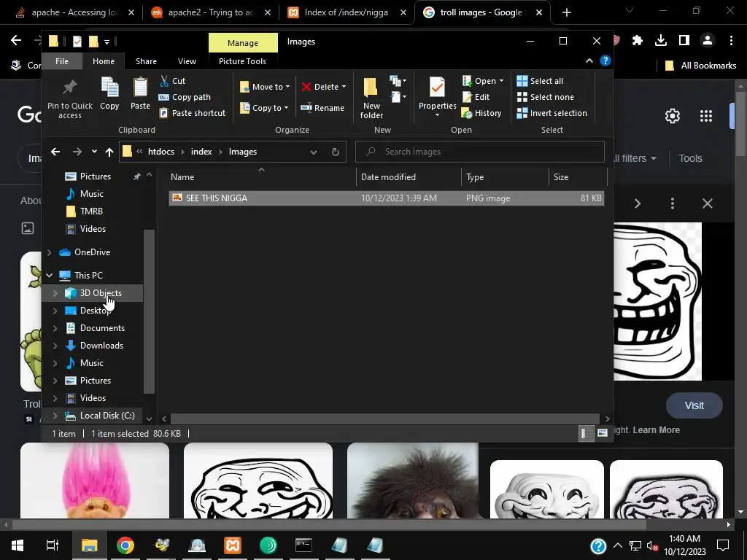
Task: Click Select all in the ribbon
Action: (x=541, y=81)
